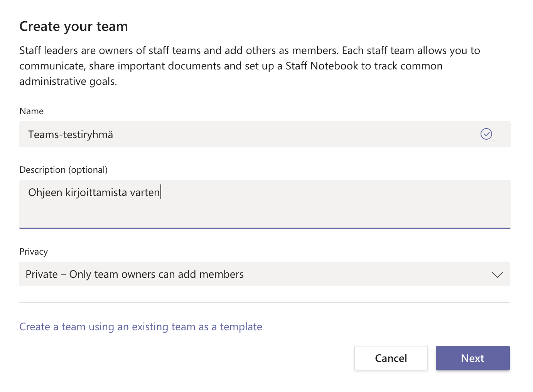This screenshot has width=533, height=392.
Task: Click the name validation checkmark icon
Action: point(486,134)
